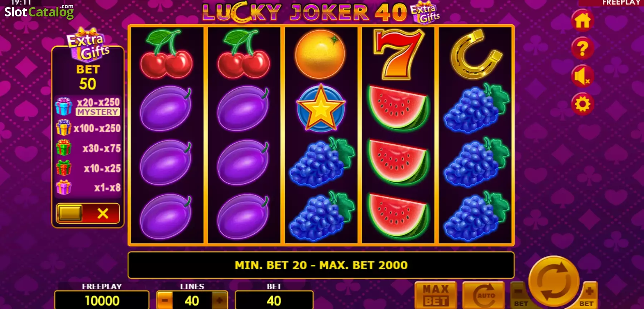644x309 pixels.
Task: Start autoplay with the AUTO button
Action: 483,295
